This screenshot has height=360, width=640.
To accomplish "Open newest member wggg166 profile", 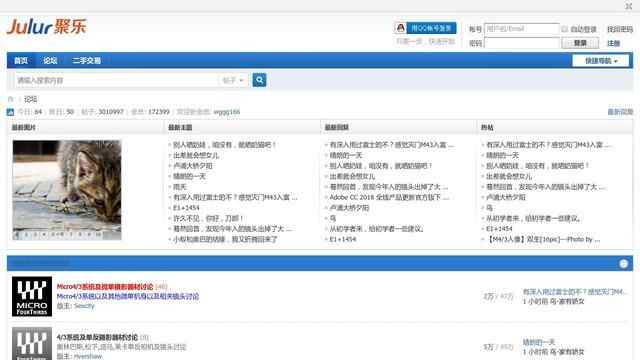I will [227, 112].
